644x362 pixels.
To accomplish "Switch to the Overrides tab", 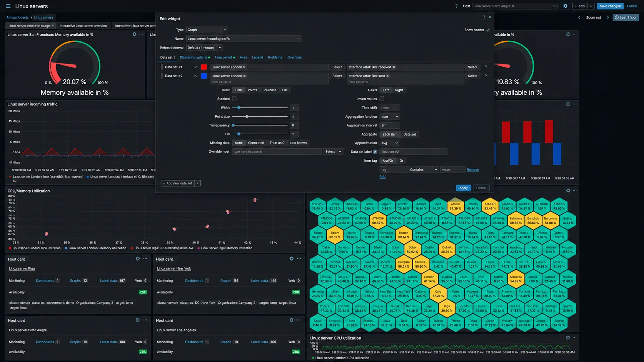I will pyautogui.click(x=294, y=57).
